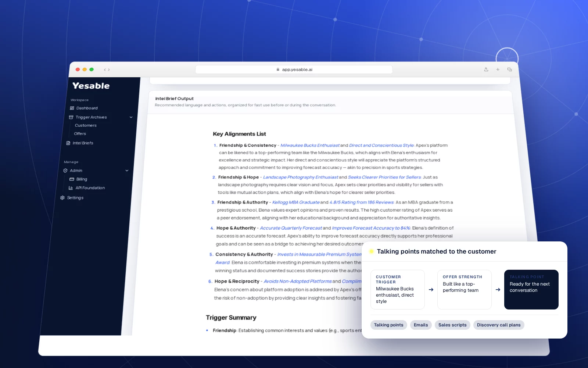Click the Admin shield icon
Screen dimensions: 588x368
point(65,171)
